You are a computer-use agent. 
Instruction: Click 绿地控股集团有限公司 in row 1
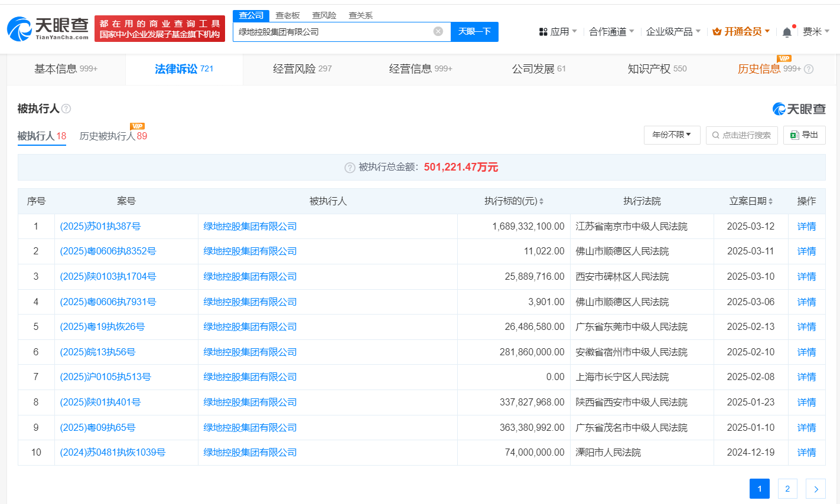tap(250, 227)
